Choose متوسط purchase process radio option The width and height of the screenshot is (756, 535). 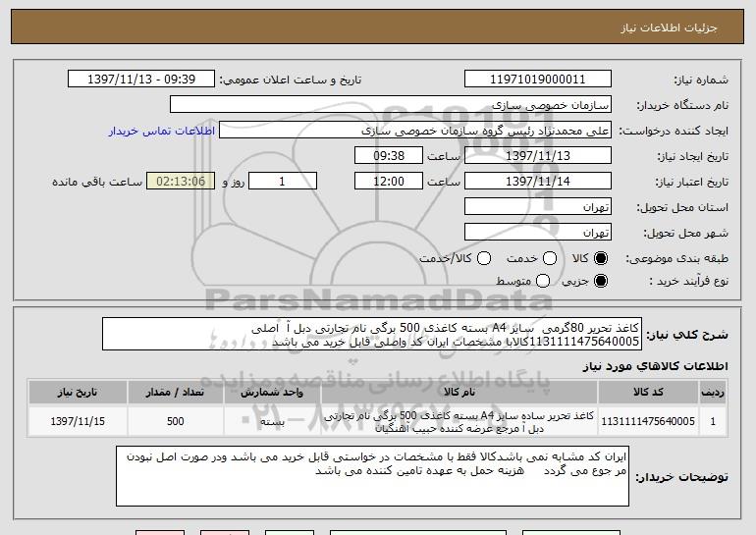click(543, 281)
